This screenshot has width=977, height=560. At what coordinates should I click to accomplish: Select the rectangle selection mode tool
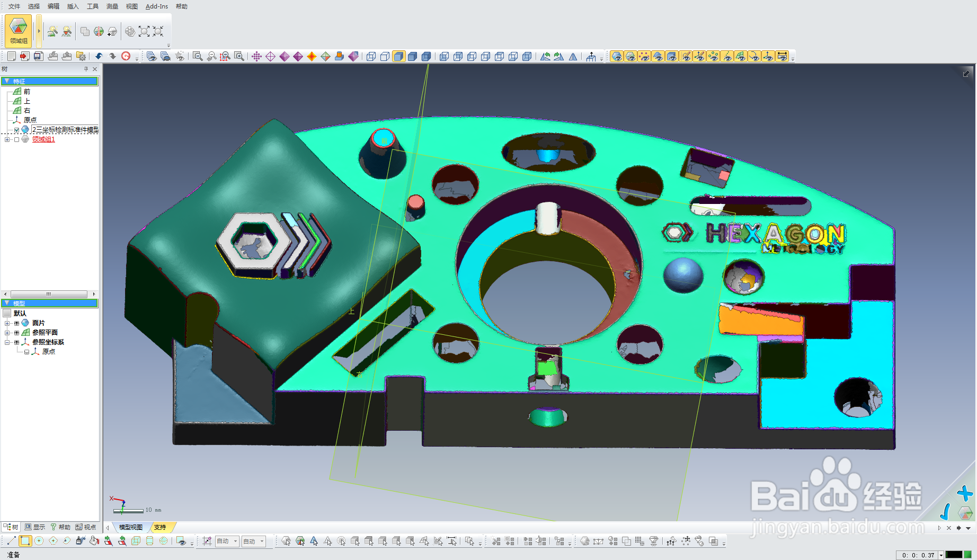(x=25, y=541)
